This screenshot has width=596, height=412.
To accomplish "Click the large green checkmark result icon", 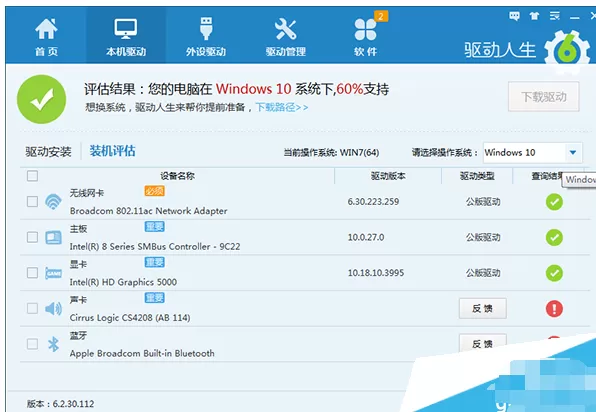I will click(x=41, y=99).
